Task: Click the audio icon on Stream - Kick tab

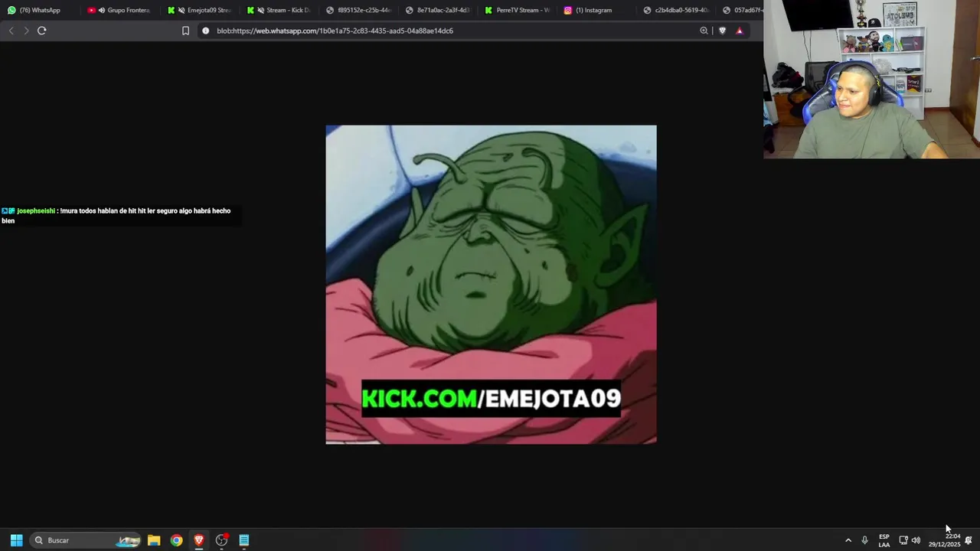Action: pos(261,10)
